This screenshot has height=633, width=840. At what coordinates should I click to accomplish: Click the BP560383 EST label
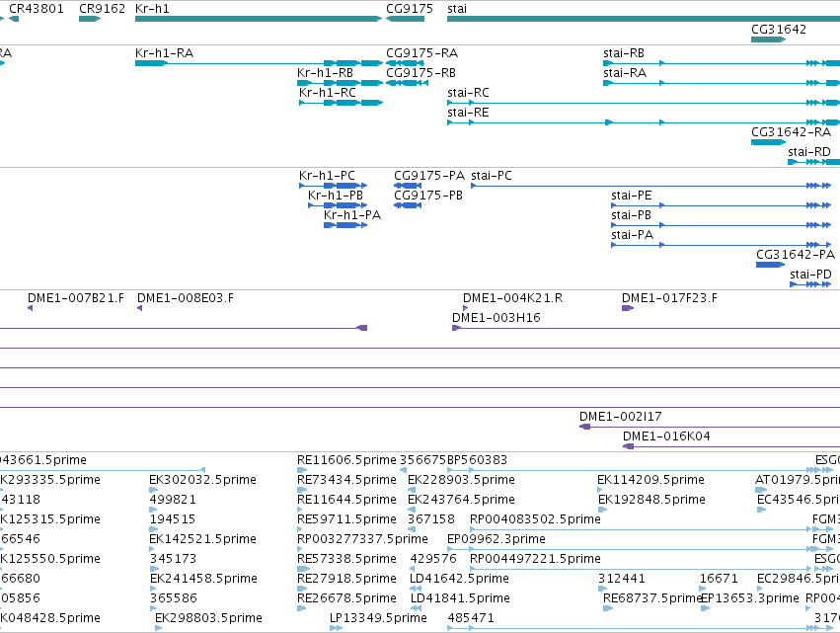(x=478, y=460)
